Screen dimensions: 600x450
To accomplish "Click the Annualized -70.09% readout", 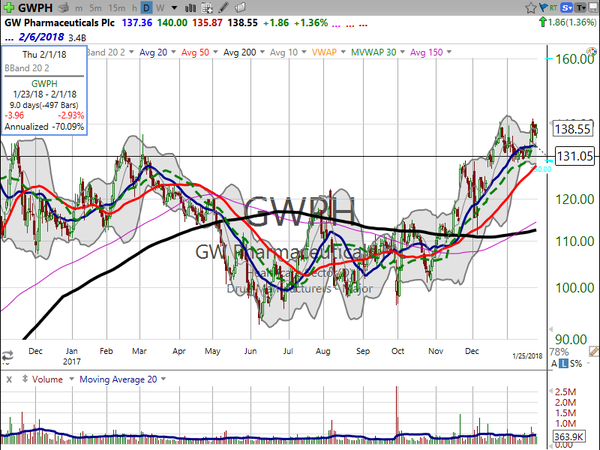I will click(44, 127).
